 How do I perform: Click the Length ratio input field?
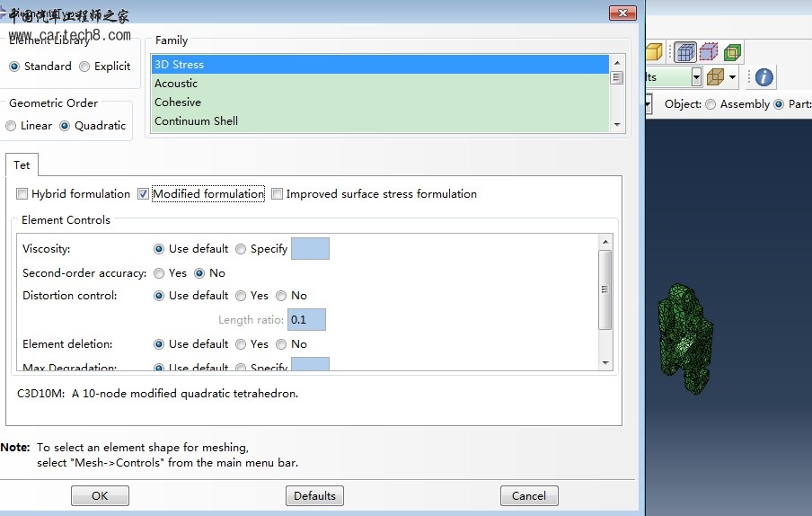click(306, 320)
